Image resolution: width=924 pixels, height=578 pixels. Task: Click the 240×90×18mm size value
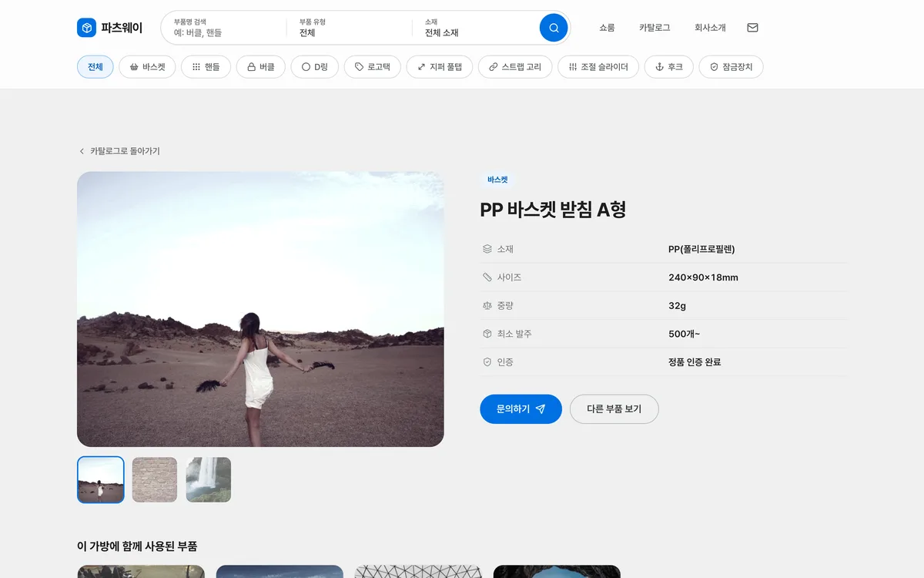(703, 277)
